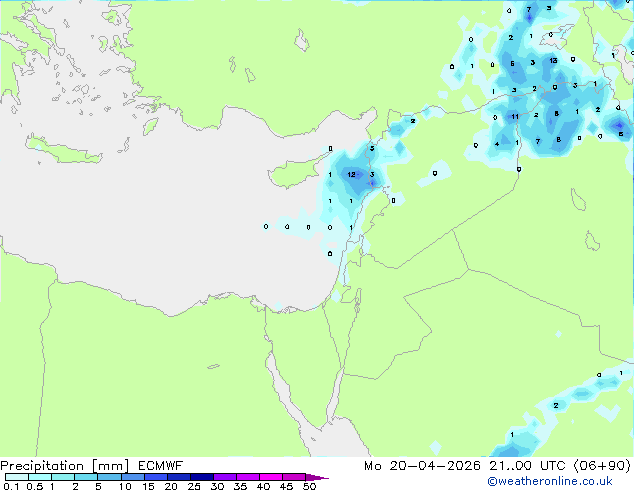Select the 45–50 mm legend swatch
The height and width of the screenshot is (490, 634).
[294, 477]
